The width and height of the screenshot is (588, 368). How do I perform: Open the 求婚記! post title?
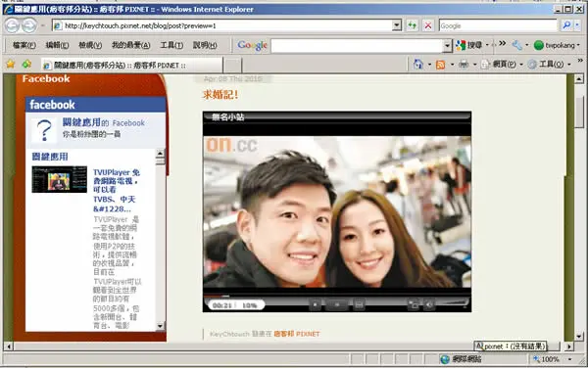point(220,95)
